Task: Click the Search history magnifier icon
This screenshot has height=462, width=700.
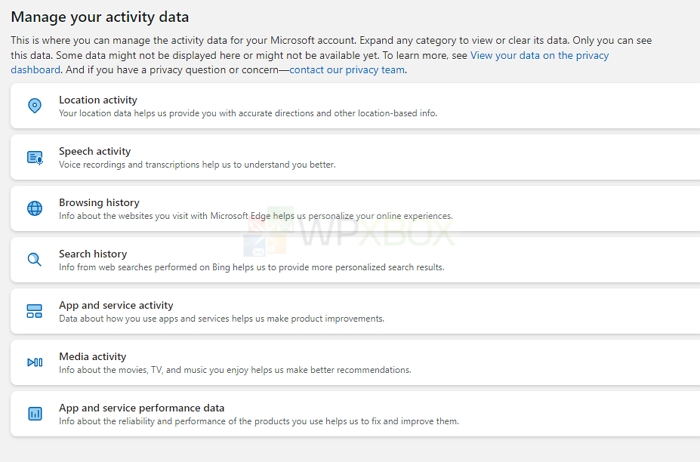Action: [34, 260]
